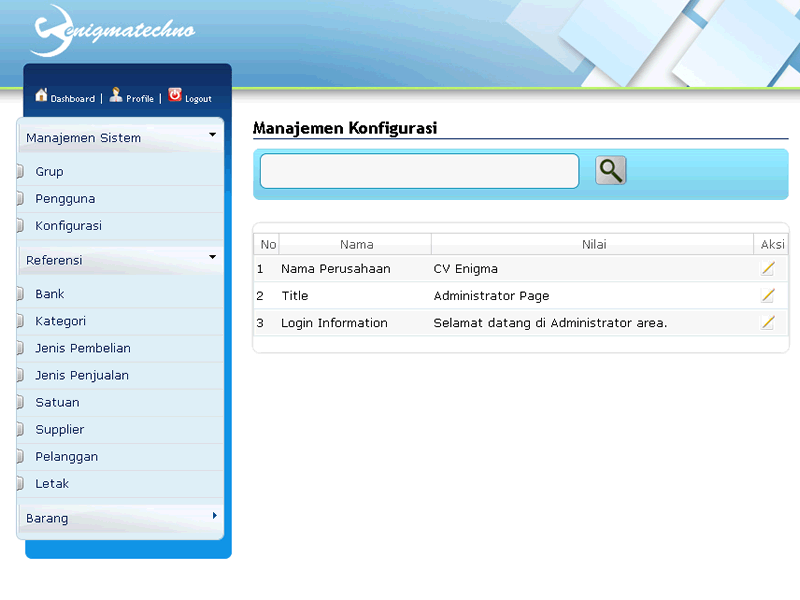
Task: Edit the Login Information row pencil icon
Action: (x=768, y=322)
